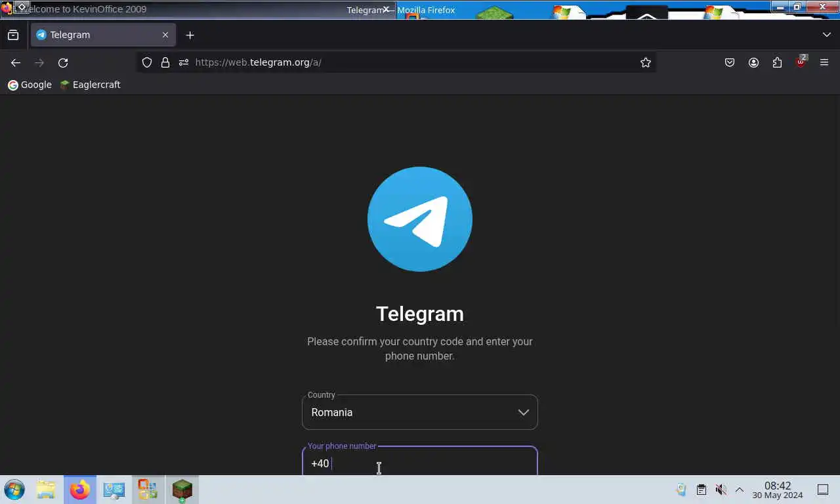Show site security padlock info
Screen dimensions: 840x504
pos(165,62)
